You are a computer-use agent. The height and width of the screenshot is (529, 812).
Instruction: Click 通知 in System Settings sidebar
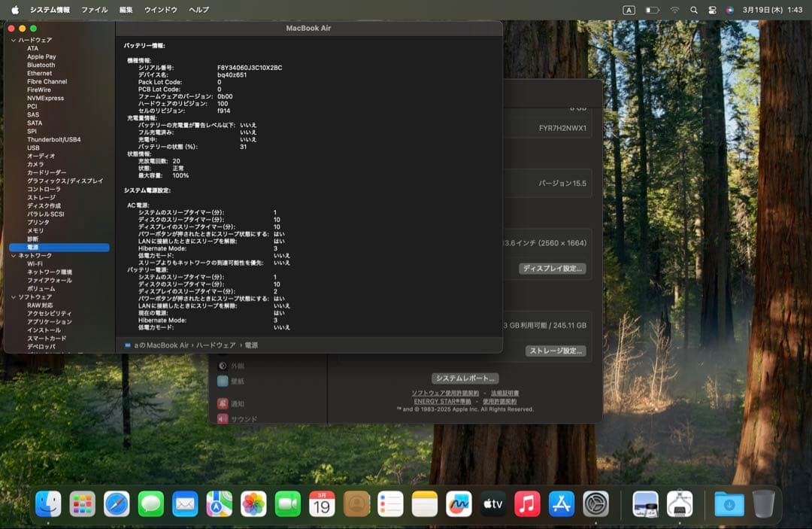[238, 403]
